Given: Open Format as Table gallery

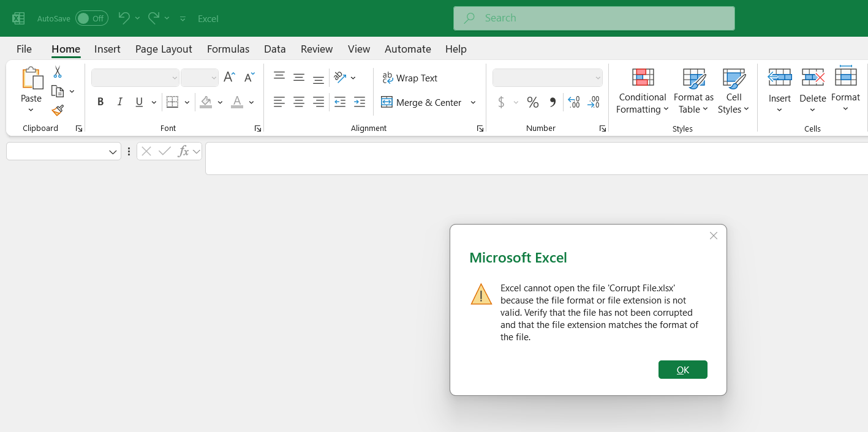Looking at the screenshot, I should pos(693,91).
